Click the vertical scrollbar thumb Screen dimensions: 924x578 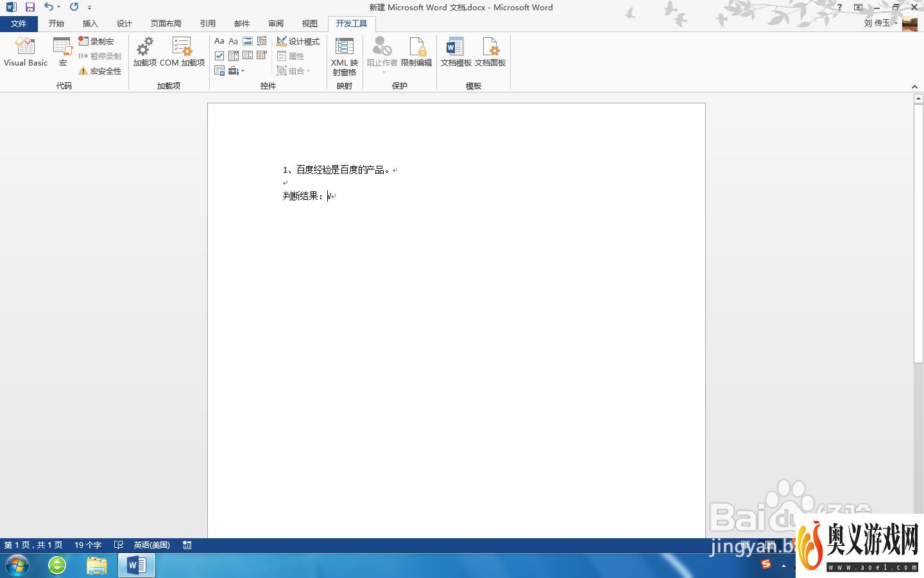click(918, 233)
